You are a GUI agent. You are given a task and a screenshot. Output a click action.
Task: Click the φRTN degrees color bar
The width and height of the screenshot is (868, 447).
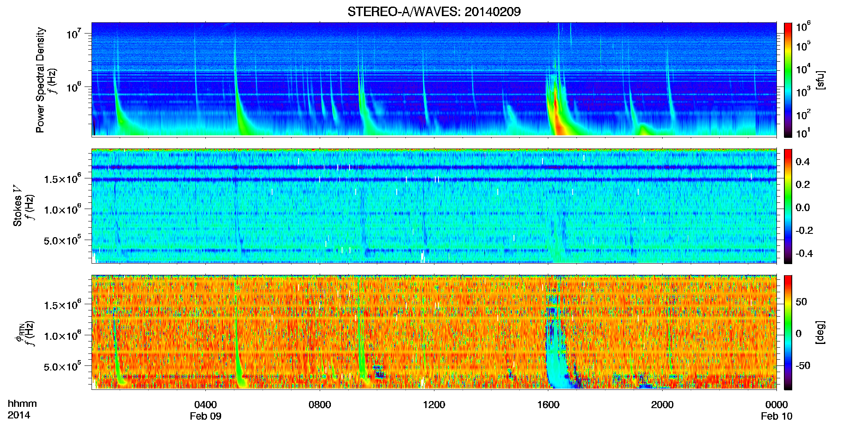pos(788,332)
